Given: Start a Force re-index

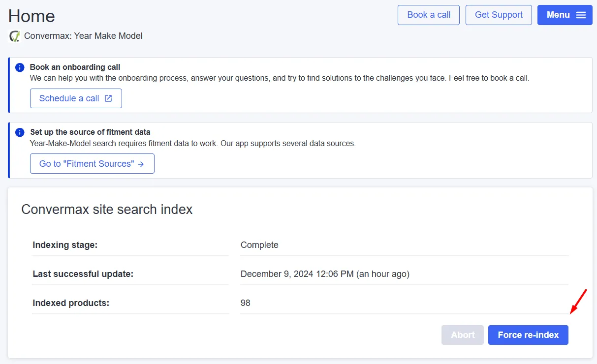Looking at the screenshot, I should click(528, 335).
